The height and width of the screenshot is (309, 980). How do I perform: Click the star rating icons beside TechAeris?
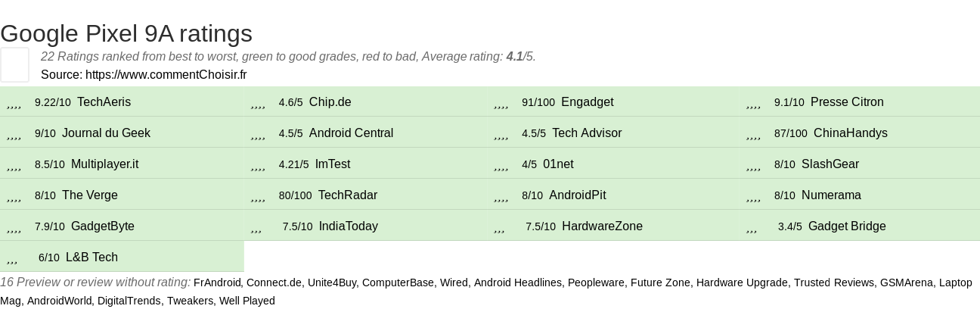pyautogui.click(x=14, y=103)
